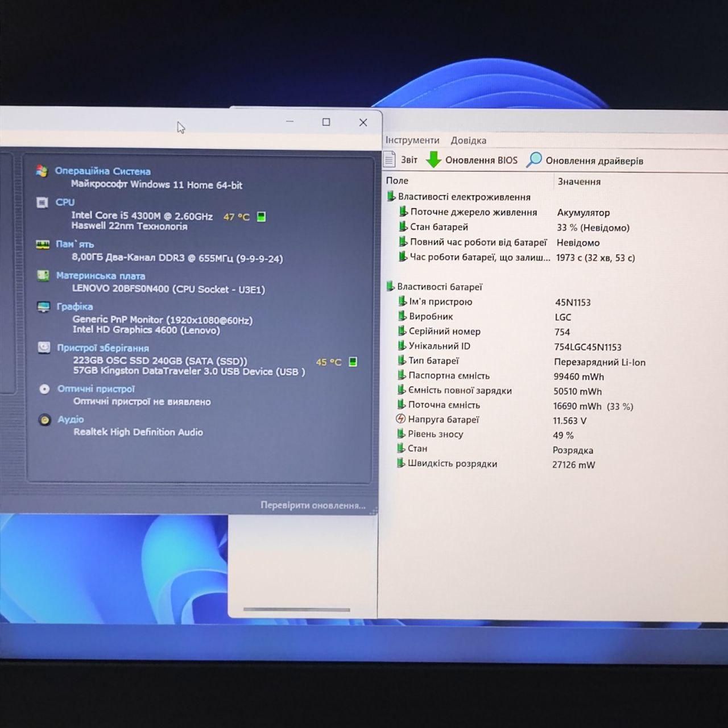Image resolution: width=728 pixels, height=728 pixels.
Task: Click the icon beside Рівень зносу
Action: [x=401, y=434]
